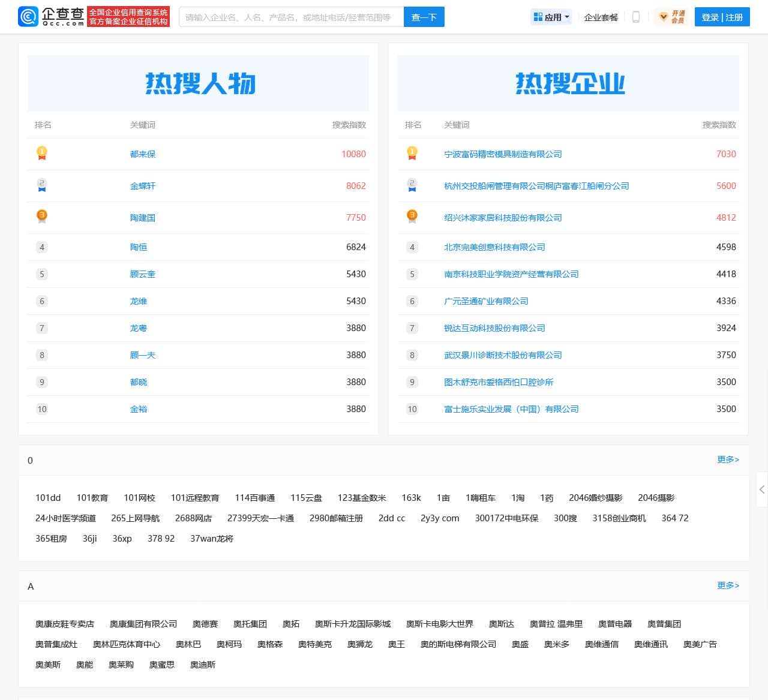
Task: Open company 杭州交投船闸管理有限公司桐庐富春江船闸分公司
Action: click(536, 186)
